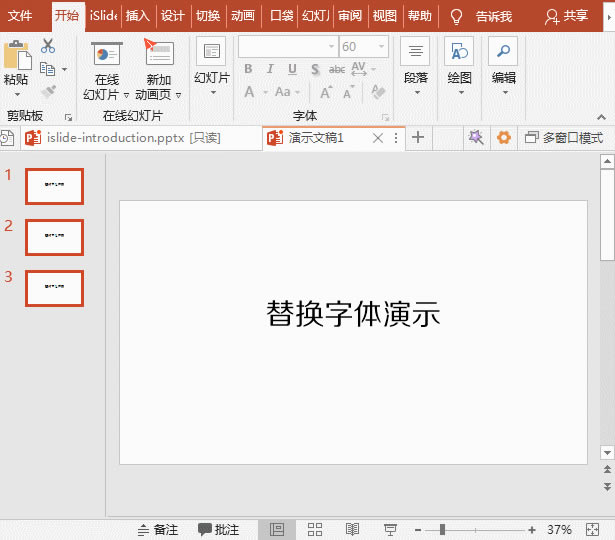Switch to Reading view in status bar
615x540 pixels.
tap(352, 529)
